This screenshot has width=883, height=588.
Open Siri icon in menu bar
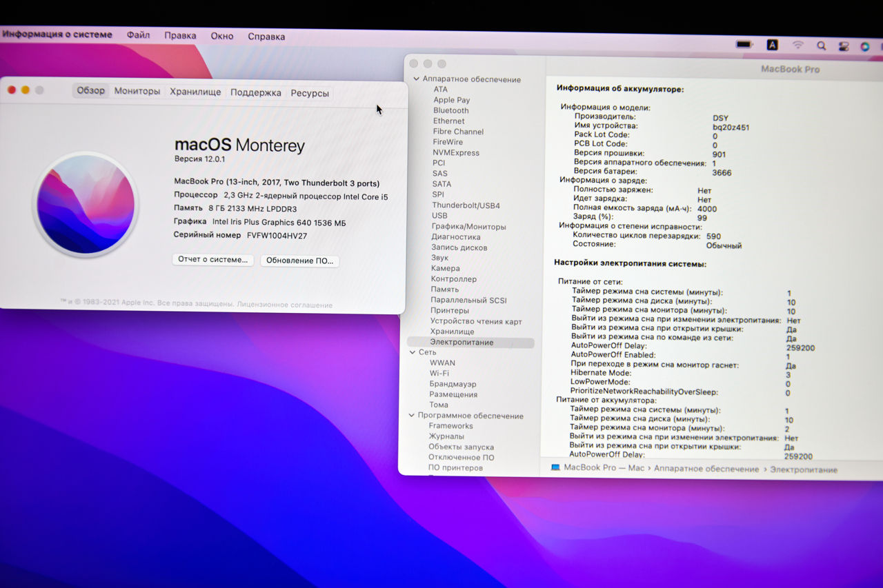point(865,47)
